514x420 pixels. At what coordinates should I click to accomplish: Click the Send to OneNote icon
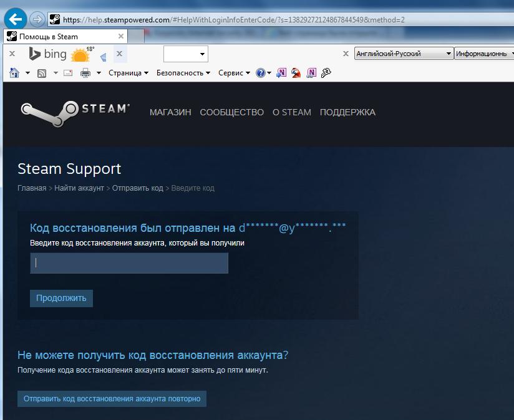coord(281,73)
